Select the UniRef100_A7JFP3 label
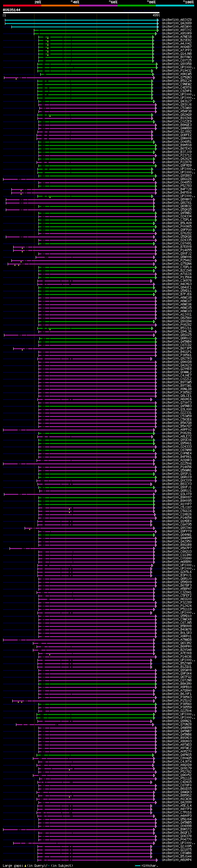The width and height of the screenshot is (197, 868). [x=177, y=50]
